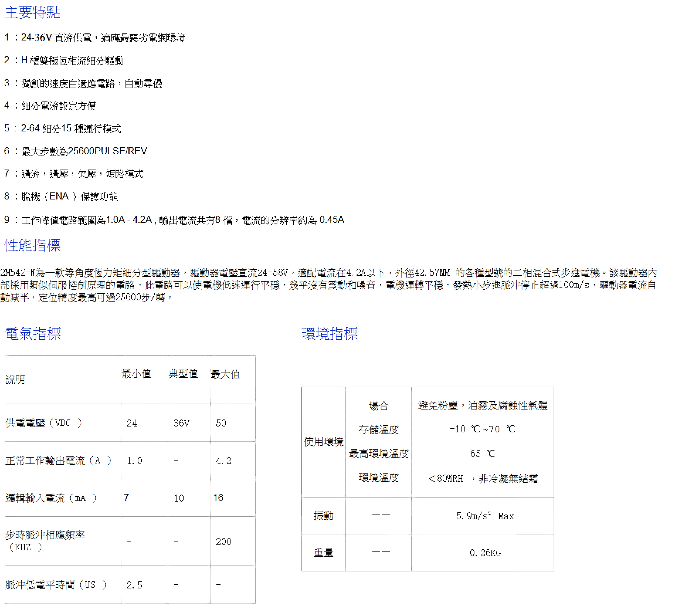Image resolution: width=692 pixels, height=616 pixels.
Task: Click the 5.9m/s² Max vibration value
Action: point(485,516)
